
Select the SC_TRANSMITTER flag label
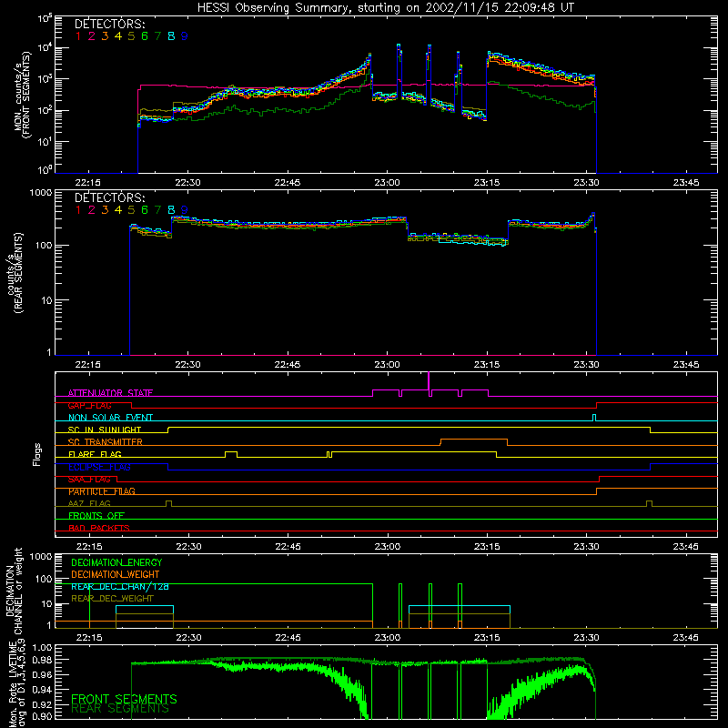(106, 441)
